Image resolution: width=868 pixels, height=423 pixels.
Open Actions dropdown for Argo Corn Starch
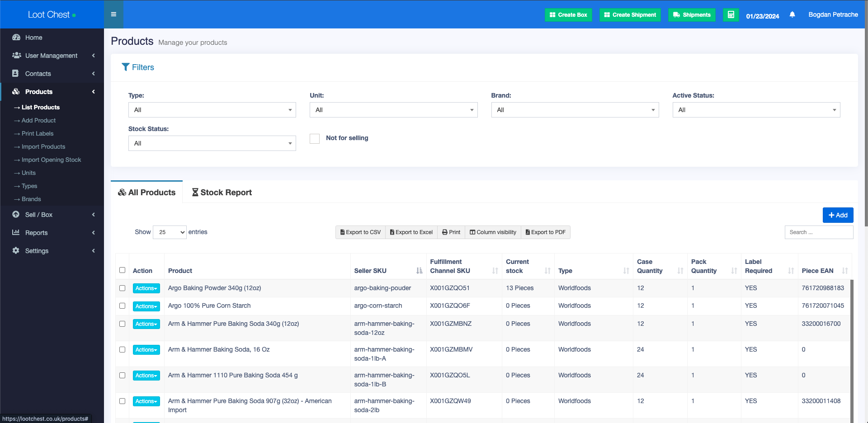tap(146, 306)
